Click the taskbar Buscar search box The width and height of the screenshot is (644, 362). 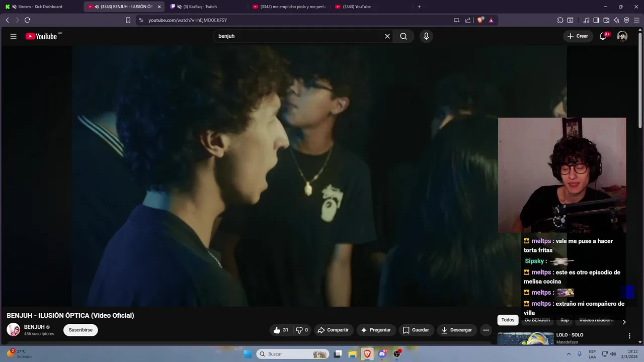293,354
